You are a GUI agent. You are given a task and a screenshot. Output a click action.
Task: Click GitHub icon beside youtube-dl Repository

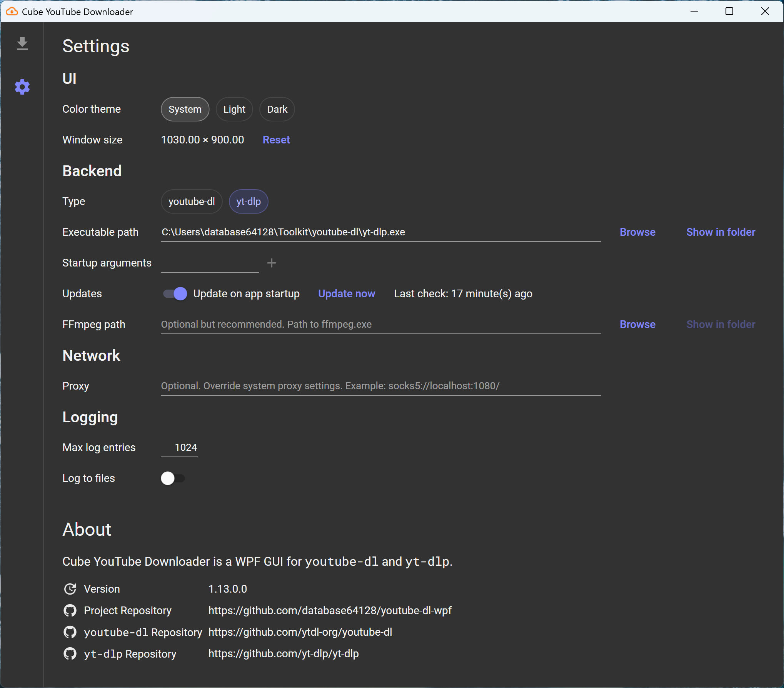pos(70,632)
